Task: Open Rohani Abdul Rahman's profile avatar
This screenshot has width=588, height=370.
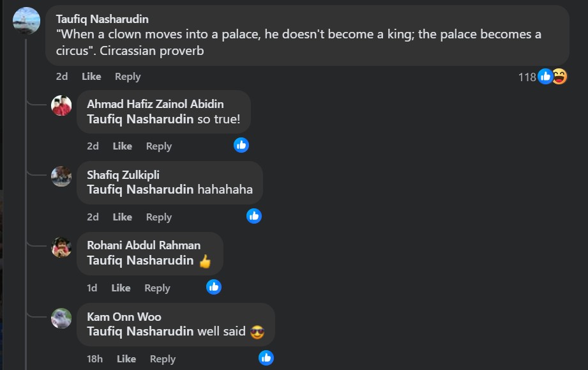Action: click(x=61, y=247)
